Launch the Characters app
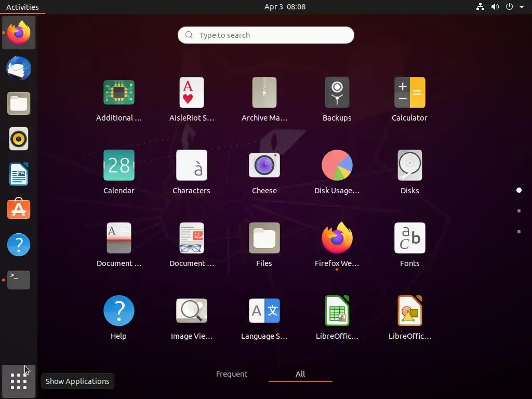The image size is (532, 399). [x=191, y=171]
